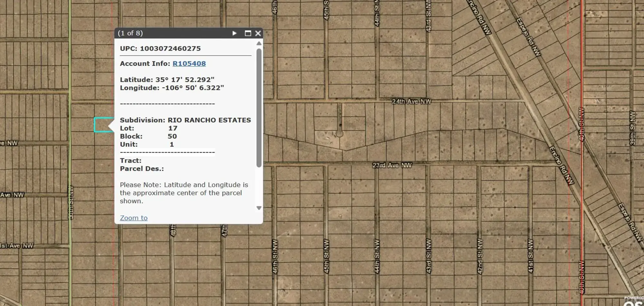Image resolution: width=644 pixels, height=306 pixels.
Task: Click the popup scrollbar down arrow
Action: tap(259, 208)
